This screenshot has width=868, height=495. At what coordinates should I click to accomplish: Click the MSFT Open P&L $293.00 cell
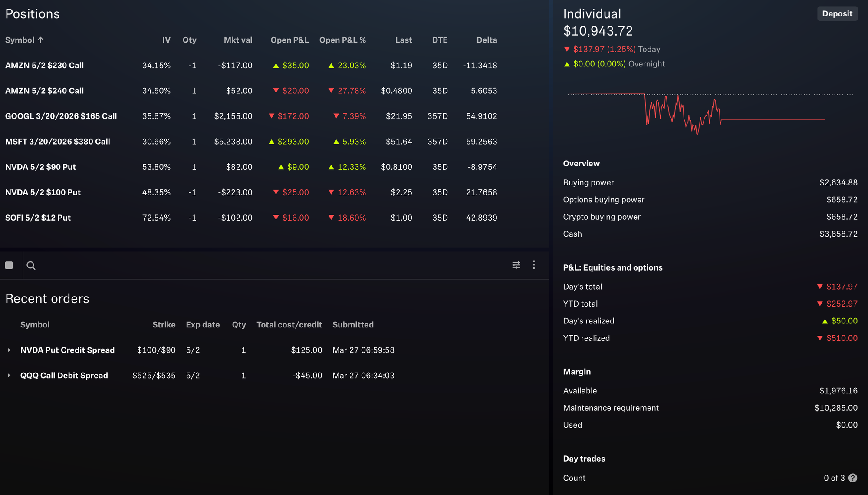(x=289, y=142)
